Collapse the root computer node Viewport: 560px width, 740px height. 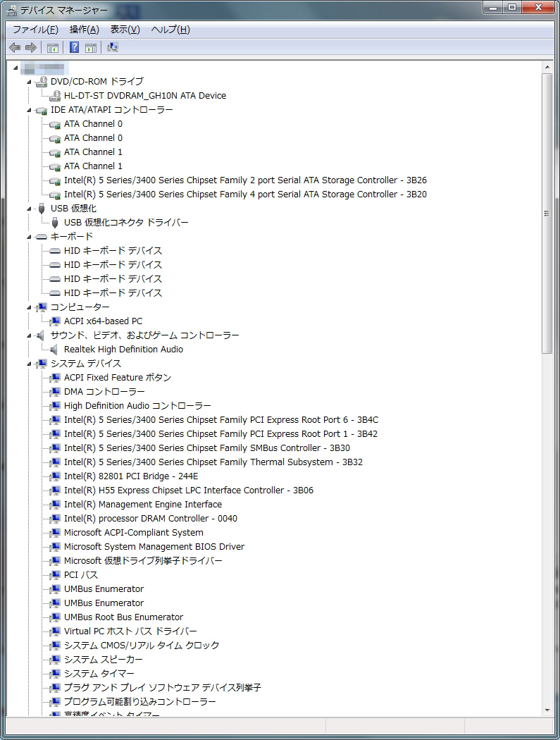pos(15,68)
